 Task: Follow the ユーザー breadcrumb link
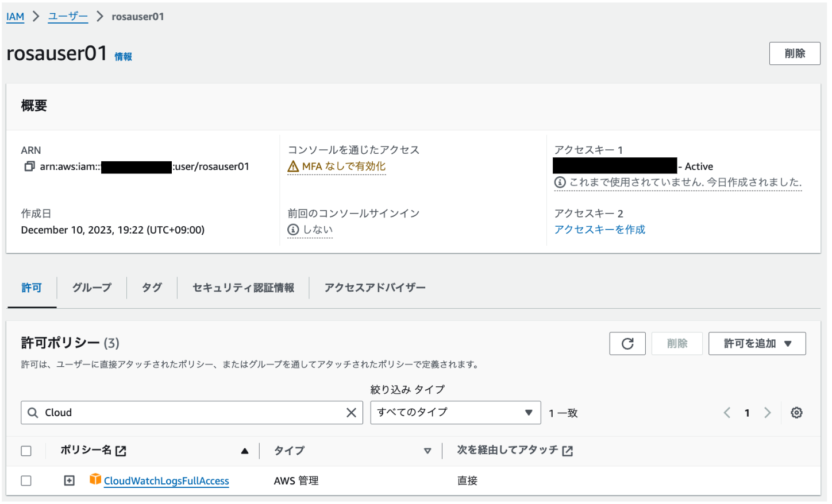(68, 17)
